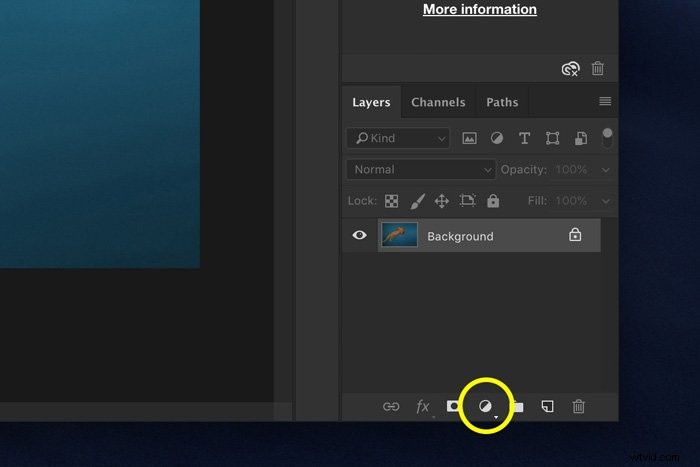Click the link layers icon
This screenshot has width=700, height=467.
click(x=392, y=406)
